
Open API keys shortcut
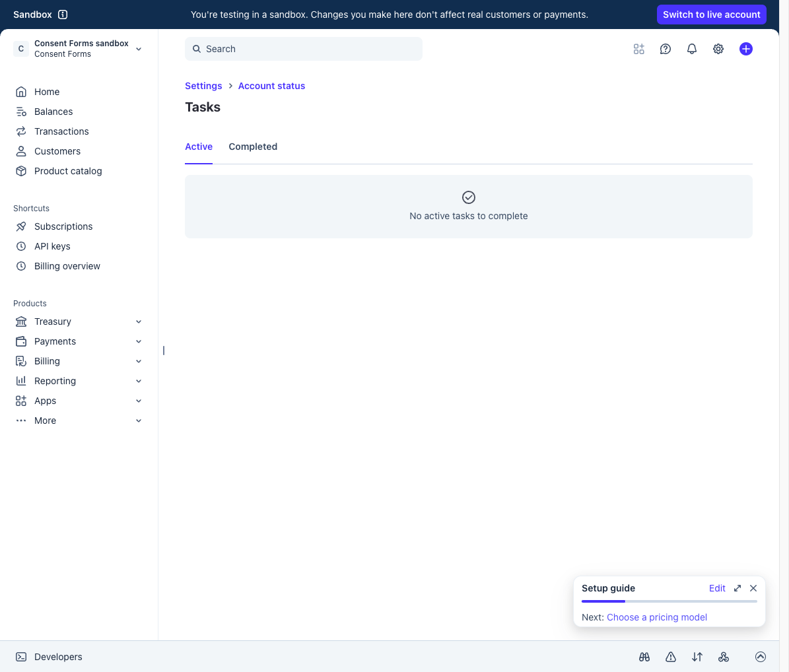click(x=52, y=246)
